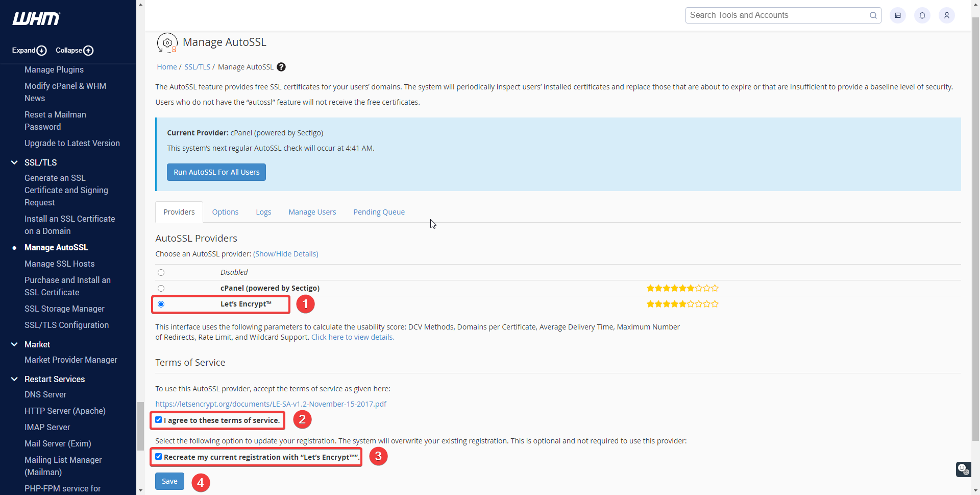Click the search magnifier icon

coord(873,15)
